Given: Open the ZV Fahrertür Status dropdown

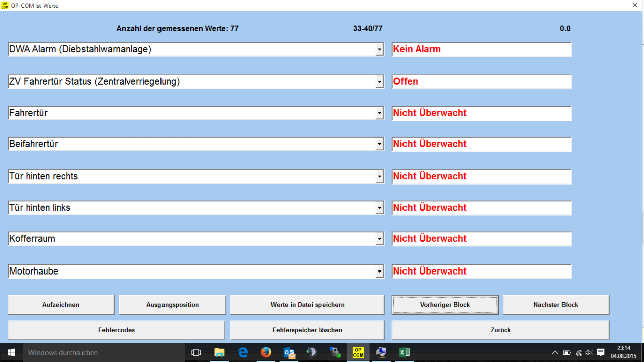Looking at the screenshot, I should [380, 82].
